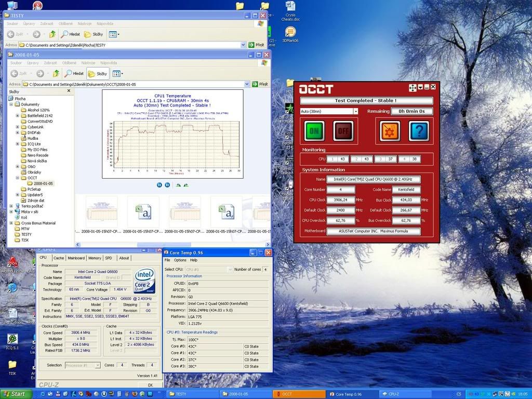Expand the DVDFab folder node
532x399 pixels.
coord(17,132)
